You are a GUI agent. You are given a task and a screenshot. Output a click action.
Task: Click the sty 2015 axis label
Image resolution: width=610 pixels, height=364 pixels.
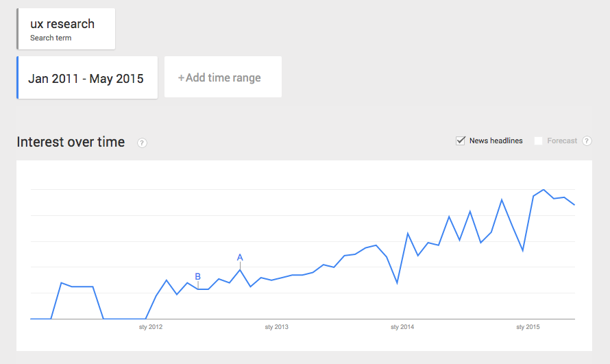(528, 327)
